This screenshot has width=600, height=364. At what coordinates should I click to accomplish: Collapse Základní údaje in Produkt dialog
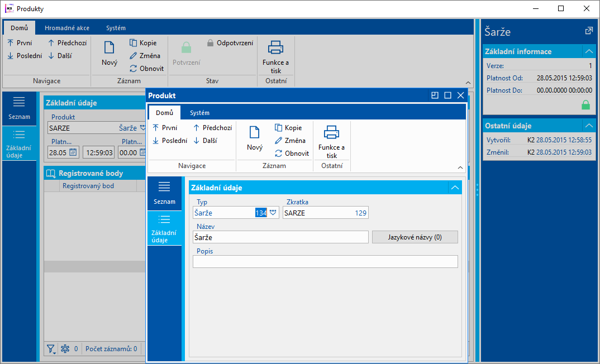tap(455, 188)
